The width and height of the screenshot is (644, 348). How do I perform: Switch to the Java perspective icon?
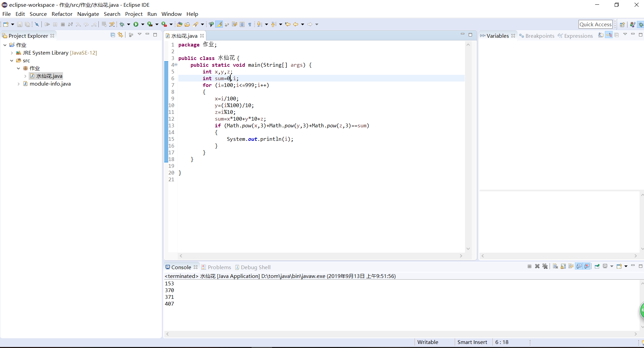633,24
